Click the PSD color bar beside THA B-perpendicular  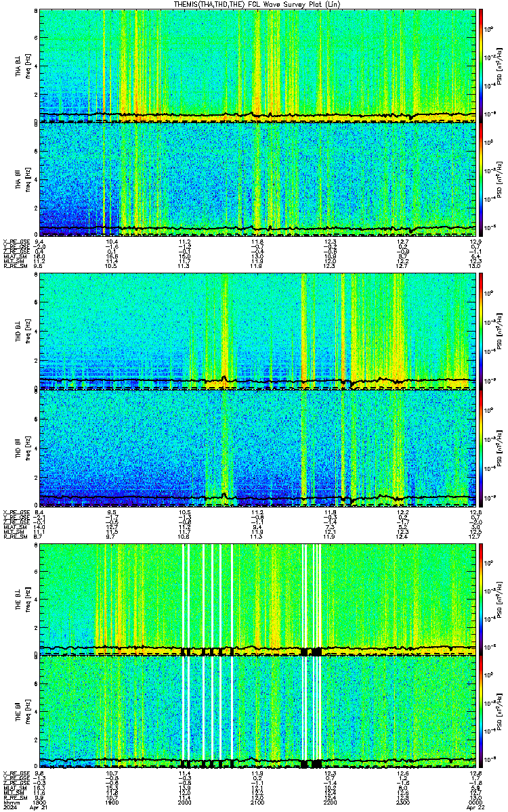point(481,65)
